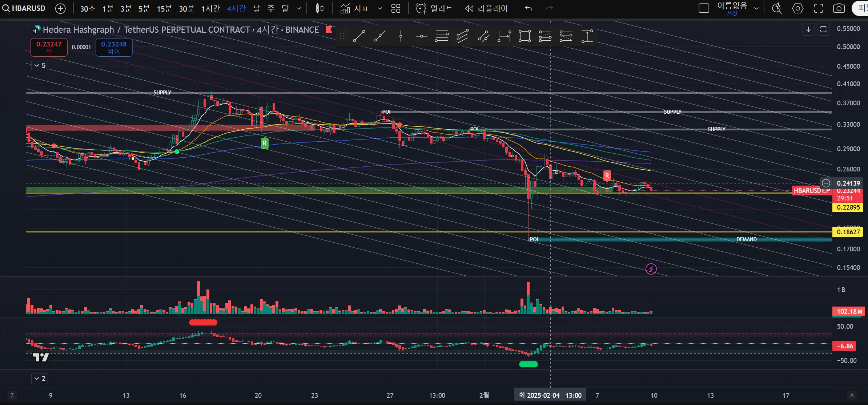Select the short position tool

tap(566, 36)
